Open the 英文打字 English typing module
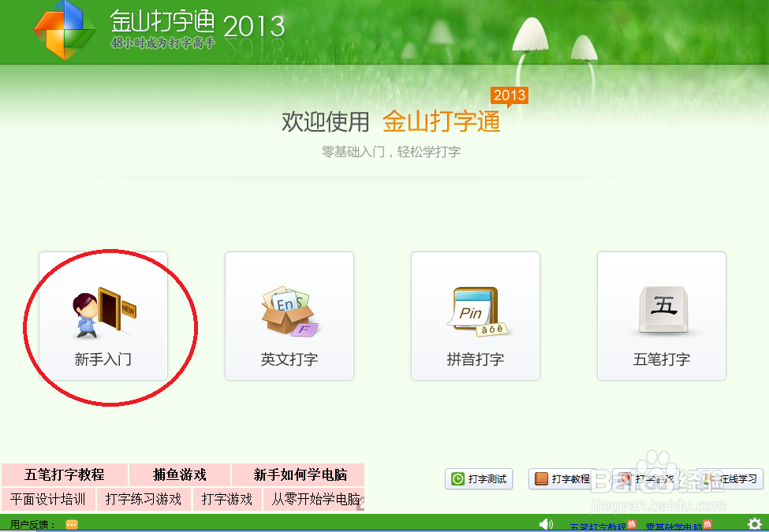This screenshot has height=532, width=769. pos(289,316)
